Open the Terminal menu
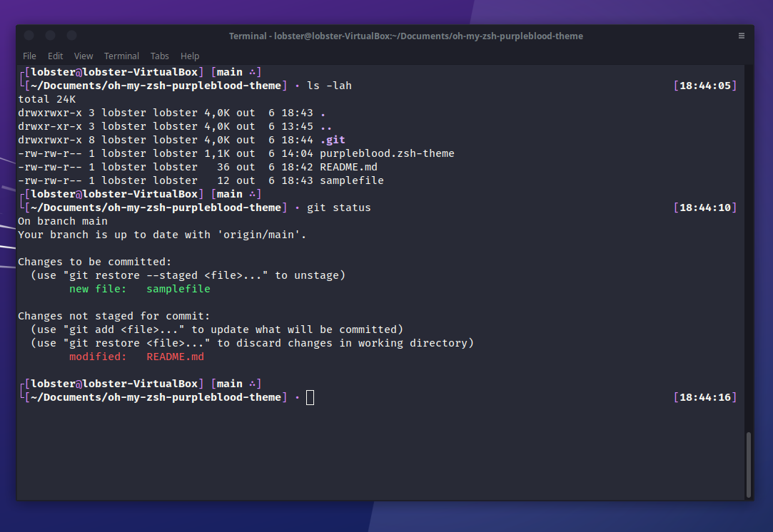The width and height of the screenshot is (773, 532). [x=121, y=56]
